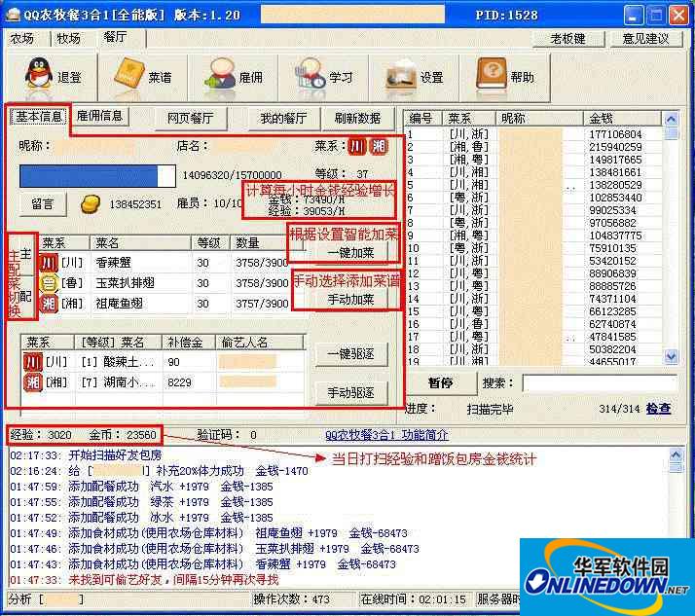Screen dimensions: 695x616
Task: Click the 一键驱逐 button
Action: (350, 354)
